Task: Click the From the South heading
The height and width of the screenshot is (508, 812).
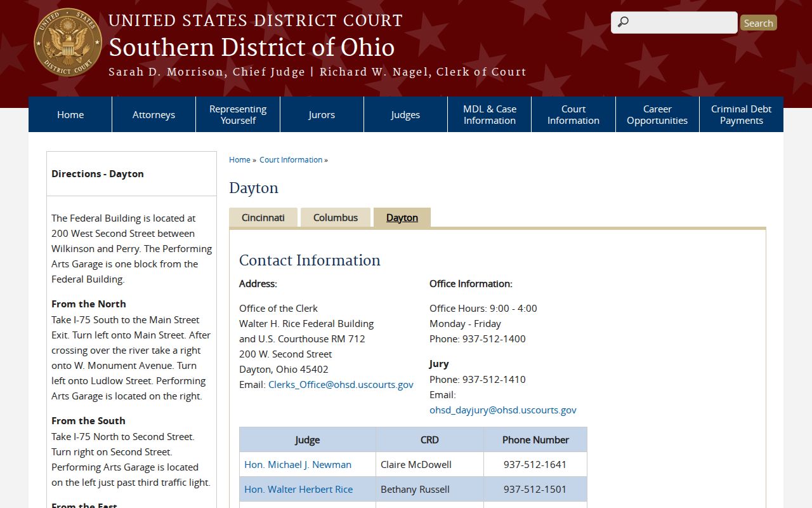Action: (88, 421)
